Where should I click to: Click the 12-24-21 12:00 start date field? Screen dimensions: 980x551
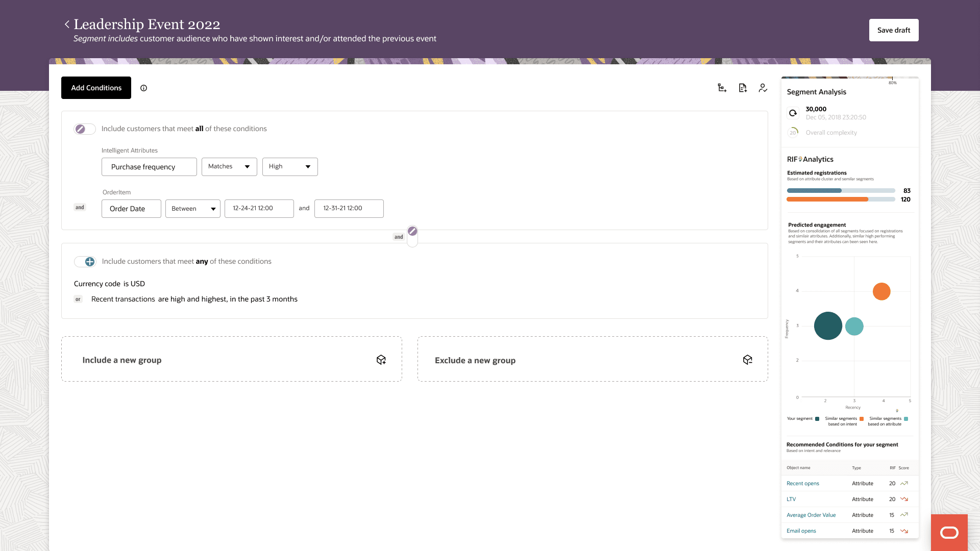259,209
